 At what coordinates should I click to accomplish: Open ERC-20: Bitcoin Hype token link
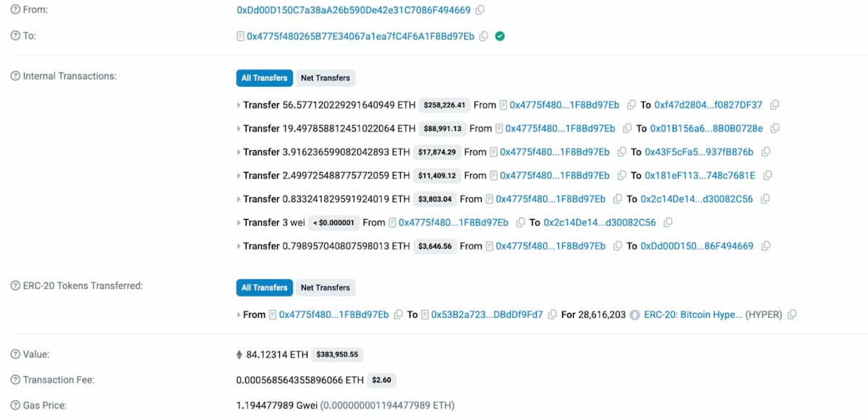pos(692,314)
